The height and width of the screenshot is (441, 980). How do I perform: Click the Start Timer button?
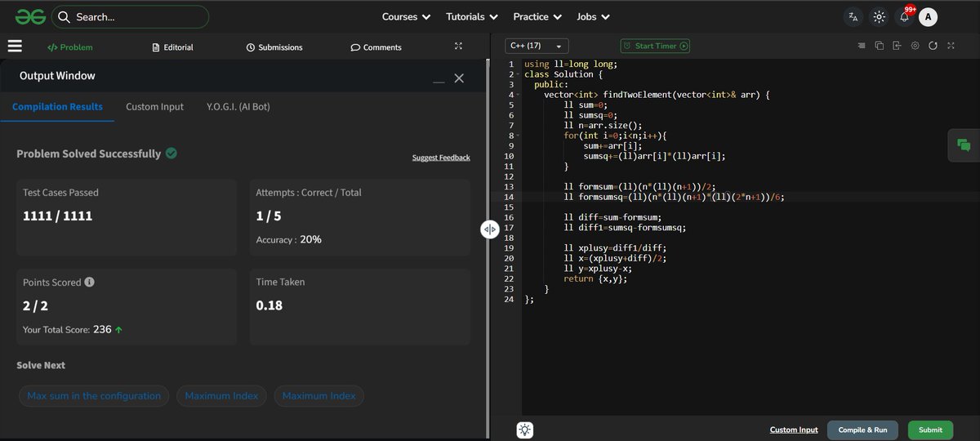coord(655,46)
